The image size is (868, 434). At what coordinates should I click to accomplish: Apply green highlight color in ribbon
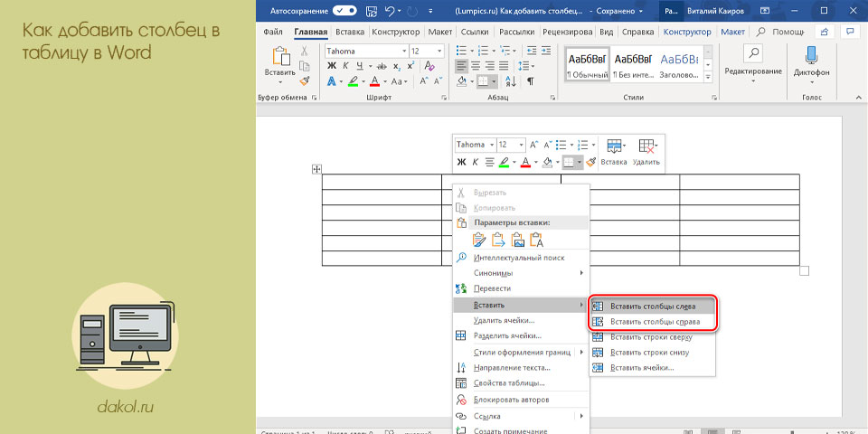click(352, 81)
